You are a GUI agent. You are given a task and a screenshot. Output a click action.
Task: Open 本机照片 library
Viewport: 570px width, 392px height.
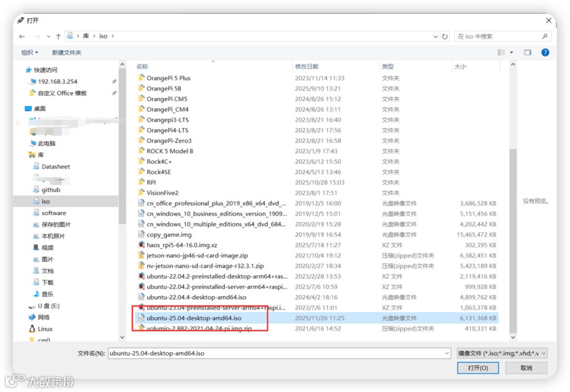[x=53, y=236]
